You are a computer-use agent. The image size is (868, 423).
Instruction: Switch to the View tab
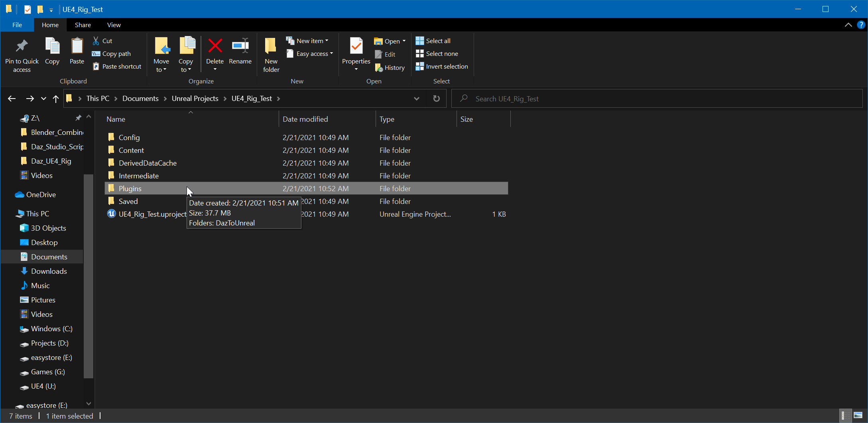point(114,25)
